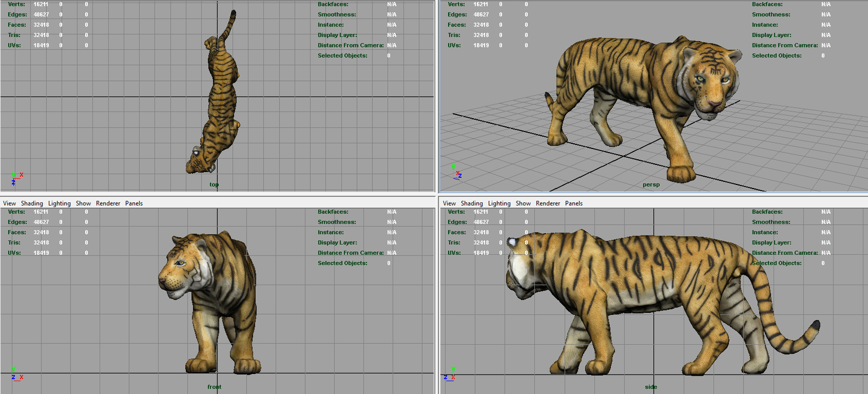Open the Renderer menu in the side viewport
The width and height of the screenshot is (868, 394).
[x=548, y=203]
